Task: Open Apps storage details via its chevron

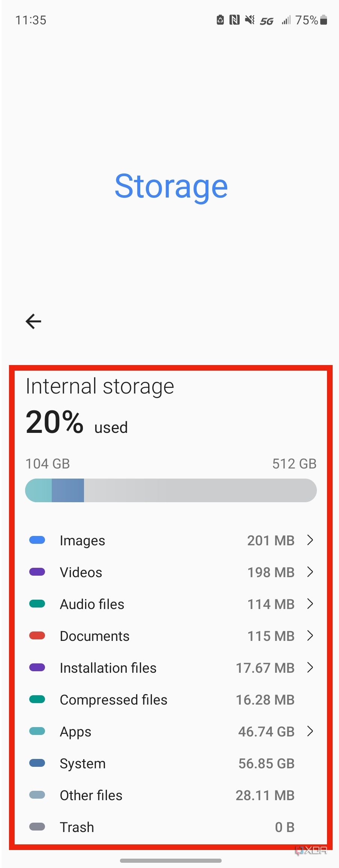Action: 310,731
